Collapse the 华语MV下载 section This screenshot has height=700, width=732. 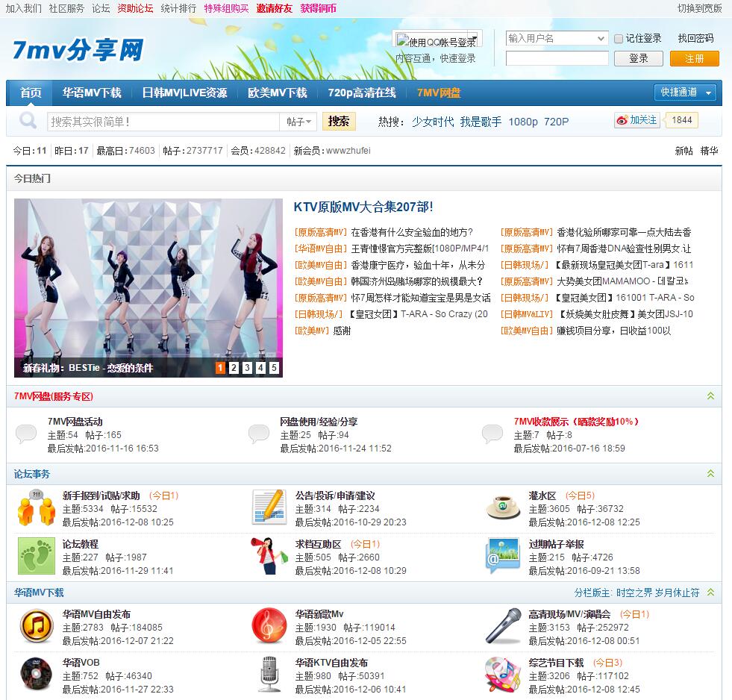pyautogui.click(x=710, y=592)
